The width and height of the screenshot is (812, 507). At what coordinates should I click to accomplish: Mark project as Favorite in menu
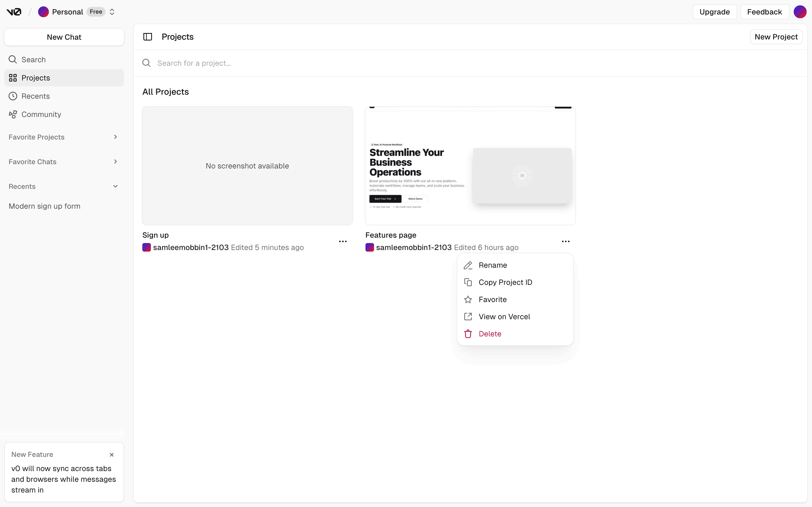(x=492, y=299)
